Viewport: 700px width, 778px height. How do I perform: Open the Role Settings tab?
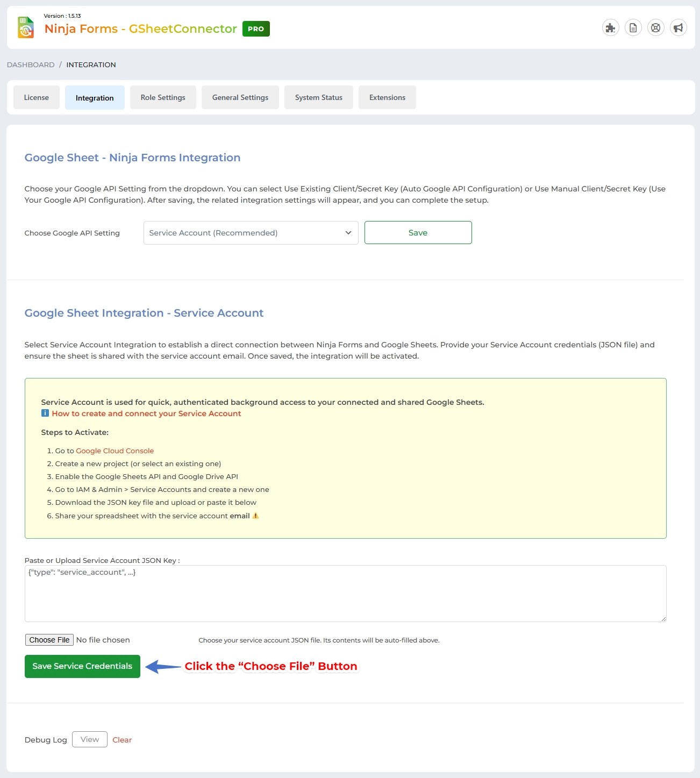pyautogui.click(x=163, y=97)
